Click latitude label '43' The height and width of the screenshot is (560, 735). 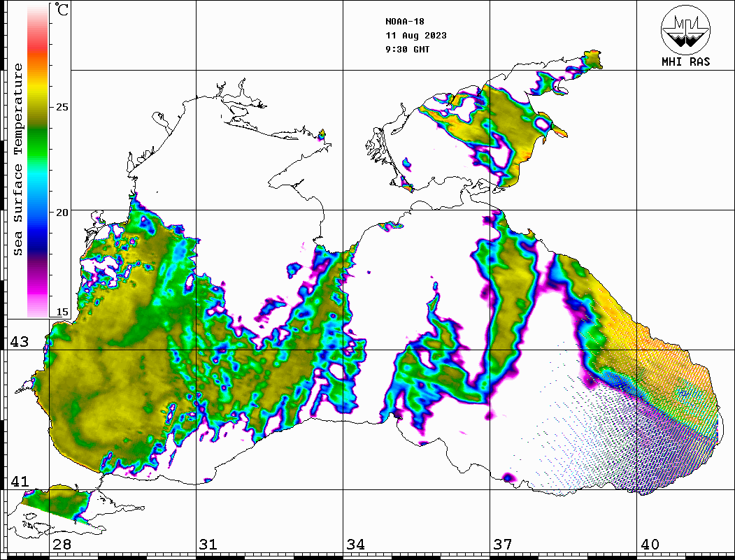coord(19,342)
